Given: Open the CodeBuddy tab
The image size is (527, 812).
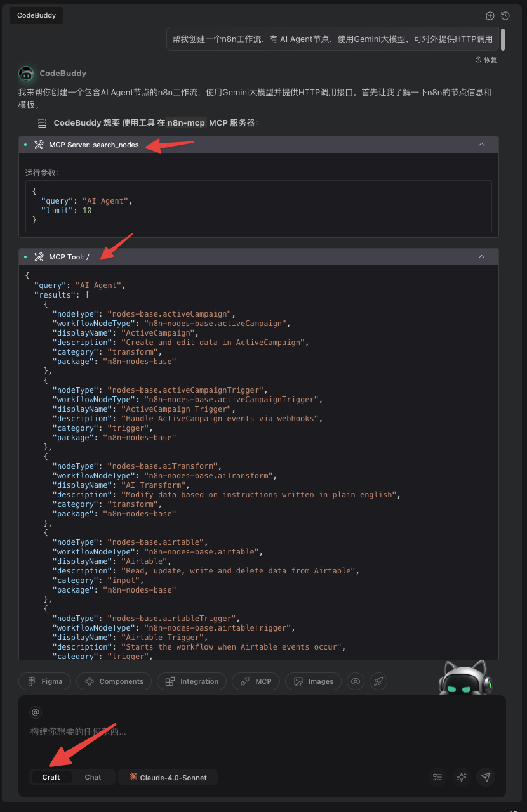Looking at the screenshot, I should 36,15.
